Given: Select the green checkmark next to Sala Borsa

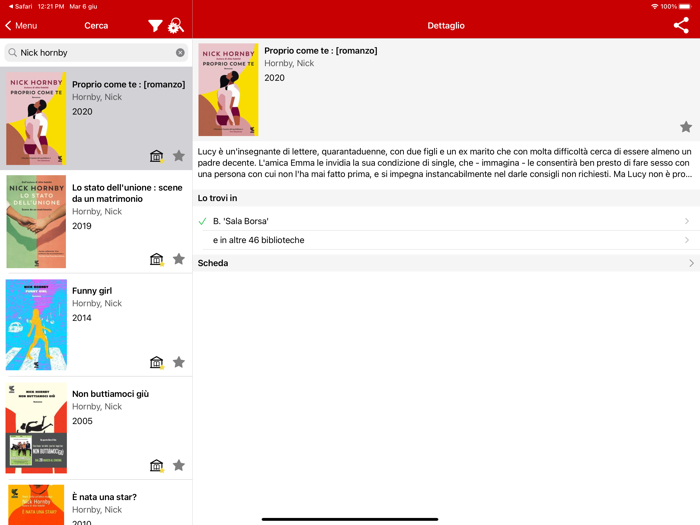Looking at the screenshot, I should click(x=202, y=221).
